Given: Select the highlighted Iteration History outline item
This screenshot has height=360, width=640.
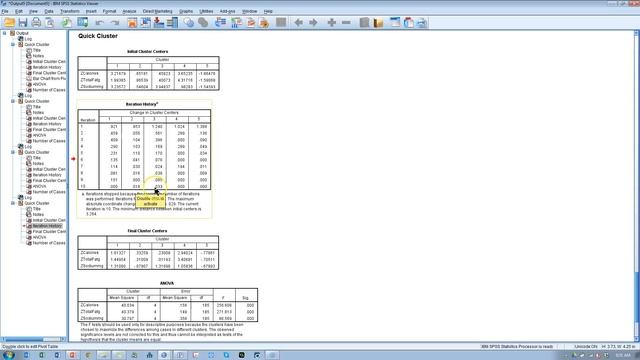Looking at the screenshot, I should point(47,226).
